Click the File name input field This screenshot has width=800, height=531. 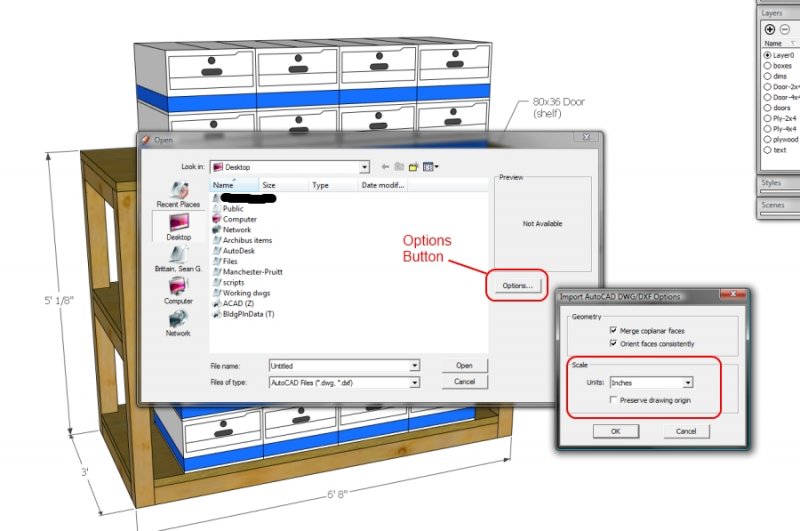pyautogui.click(x=340, y=366)
